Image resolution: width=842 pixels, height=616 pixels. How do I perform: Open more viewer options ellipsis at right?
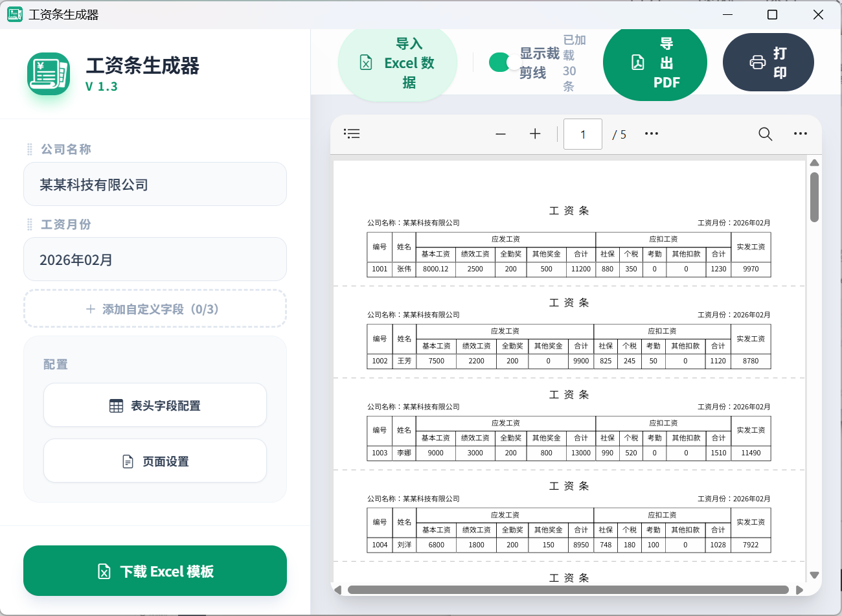point(801,134)
